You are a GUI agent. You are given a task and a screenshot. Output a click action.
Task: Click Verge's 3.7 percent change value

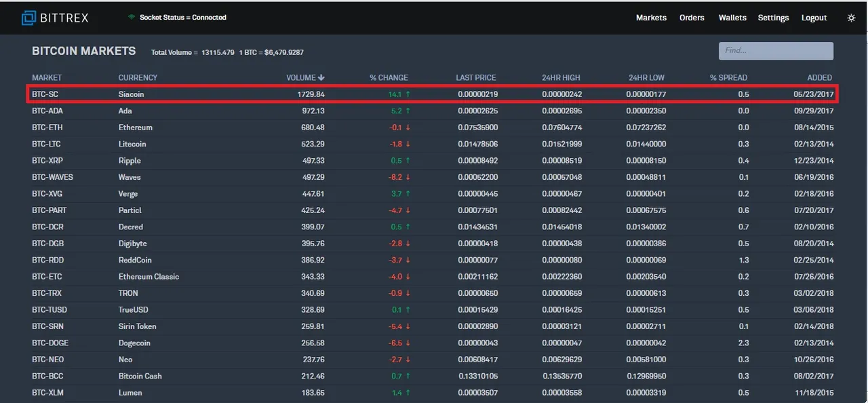tap(397, 194)
